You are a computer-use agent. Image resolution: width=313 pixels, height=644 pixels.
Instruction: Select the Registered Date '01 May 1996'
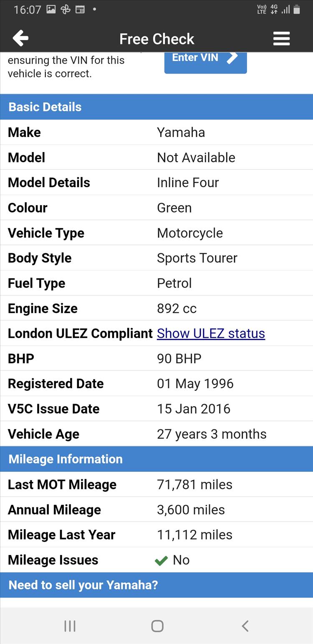click(x=195, y=383)
